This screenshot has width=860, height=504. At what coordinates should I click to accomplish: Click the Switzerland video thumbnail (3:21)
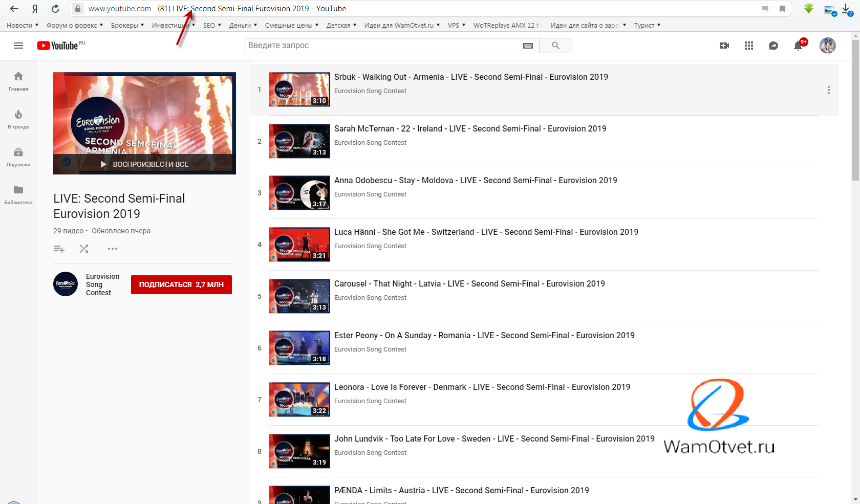click(299, 245)
